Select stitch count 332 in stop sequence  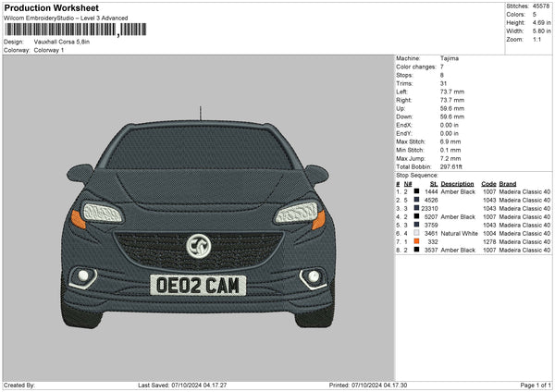pyautogui.click(x=433, y=241)
